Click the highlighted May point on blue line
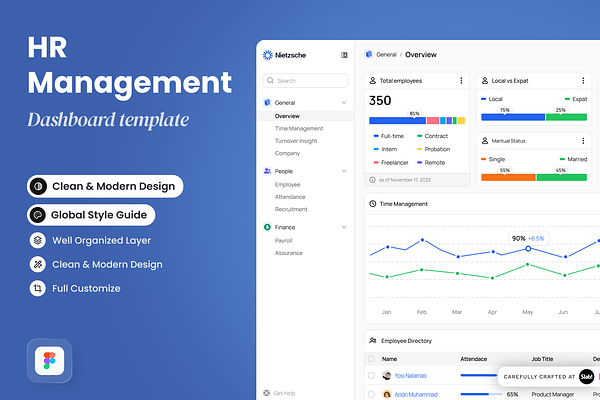The image size is (600, 400). tap(528, 248)
